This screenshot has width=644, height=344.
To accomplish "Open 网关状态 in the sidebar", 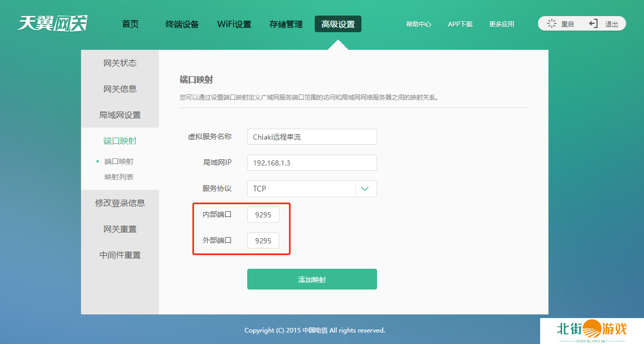I will tap(120, 63).
